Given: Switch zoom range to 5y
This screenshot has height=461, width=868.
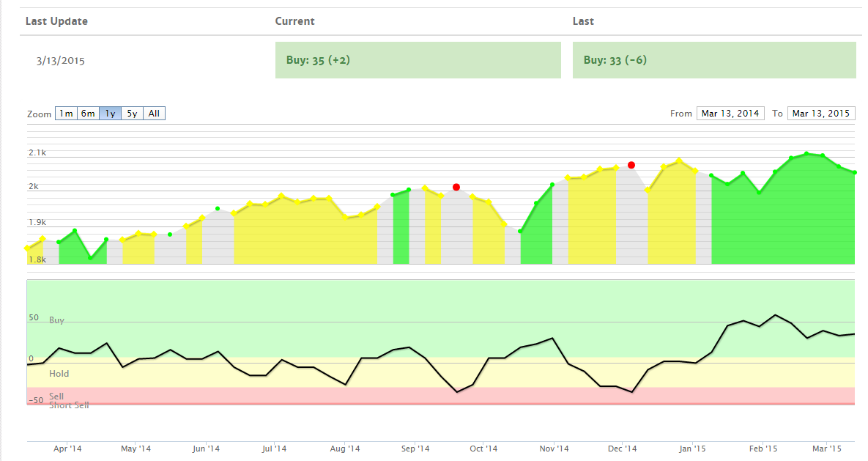Looking at the screenshot, I should (132, 114).
